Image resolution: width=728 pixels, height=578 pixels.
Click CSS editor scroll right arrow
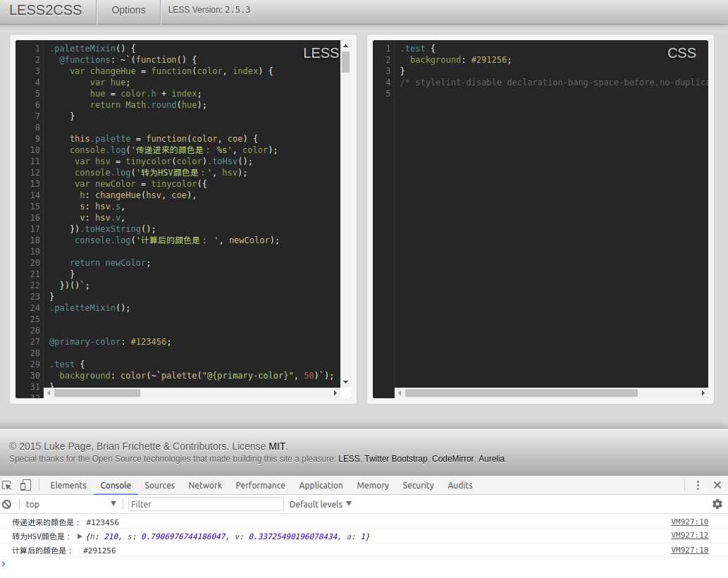coord(703,393)
